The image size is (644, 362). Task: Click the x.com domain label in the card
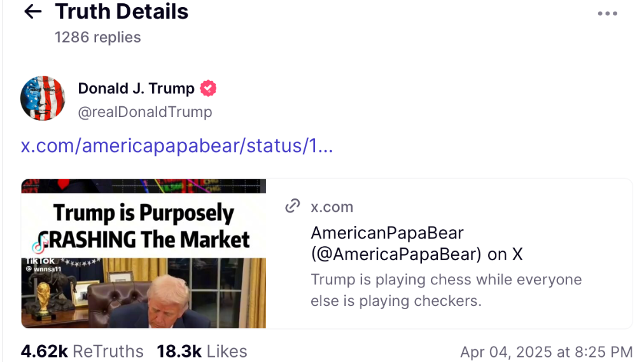pos(332,207)
